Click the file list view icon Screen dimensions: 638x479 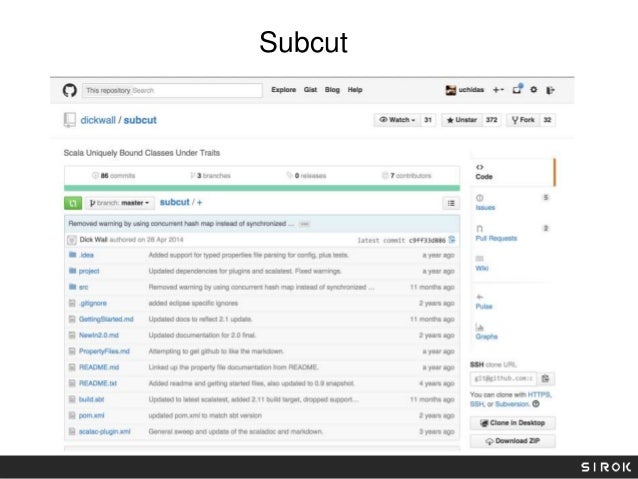click(451, 203)
